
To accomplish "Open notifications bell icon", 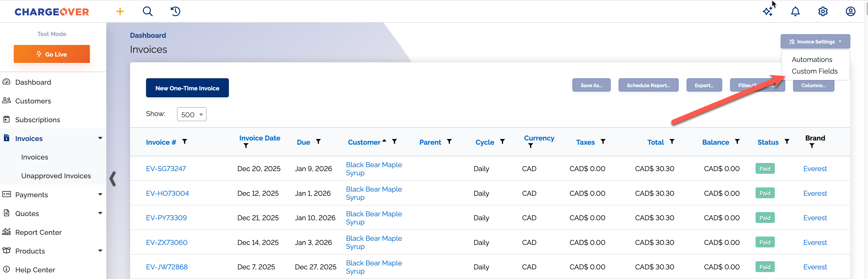I will click(x=795, y=11).
